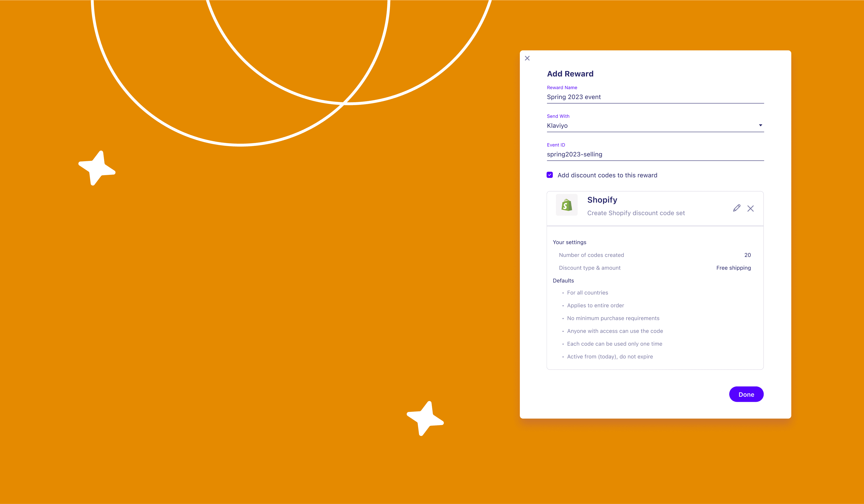Click the 'Active from (today), do not expire' item

610,357
